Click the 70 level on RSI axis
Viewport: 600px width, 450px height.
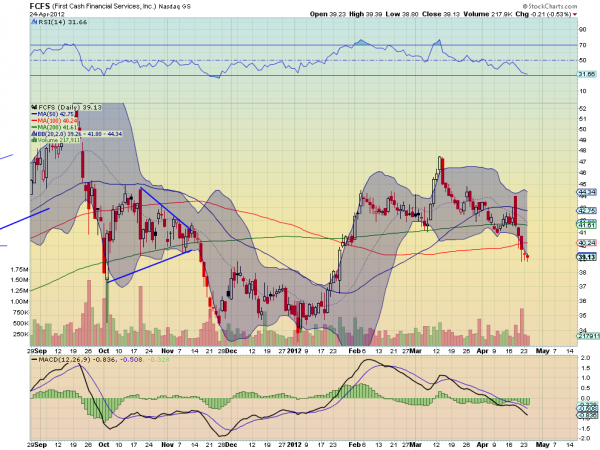pos(582,45)
